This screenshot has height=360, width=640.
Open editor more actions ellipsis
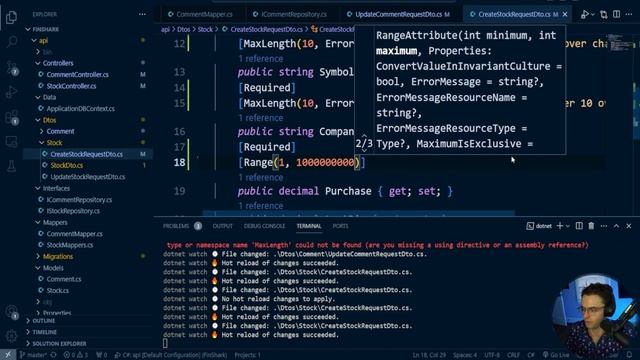629,14
